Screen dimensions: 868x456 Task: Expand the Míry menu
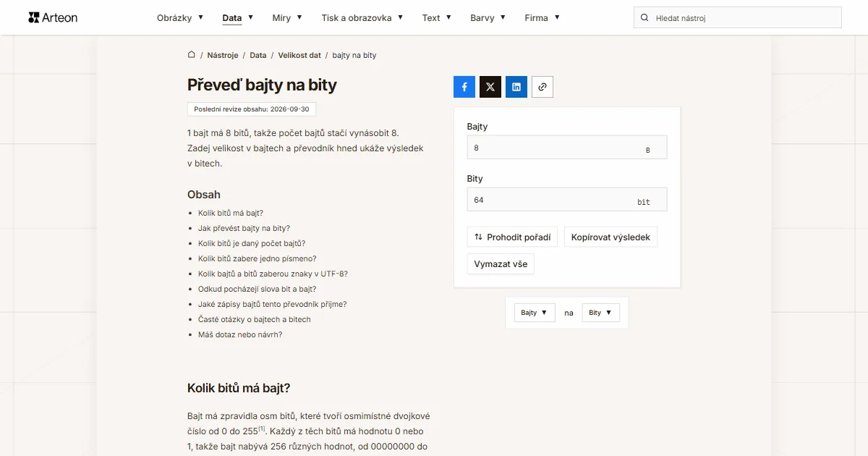click(x=287, y=17)
